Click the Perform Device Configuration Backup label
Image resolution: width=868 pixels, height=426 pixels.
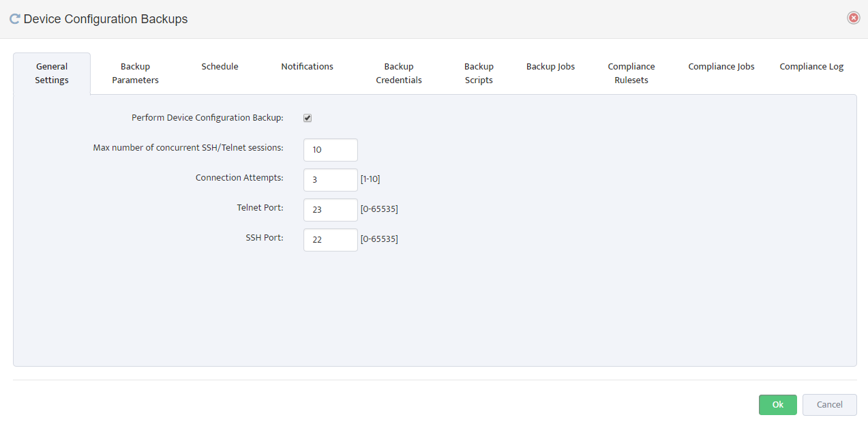(x=207, y=118)
